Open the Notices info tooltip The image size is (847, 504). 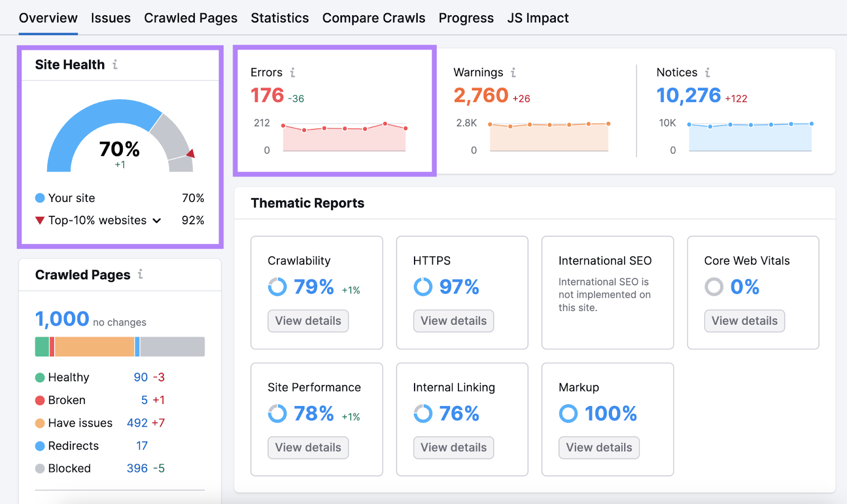pyautogui.click(x=708, y=72)
